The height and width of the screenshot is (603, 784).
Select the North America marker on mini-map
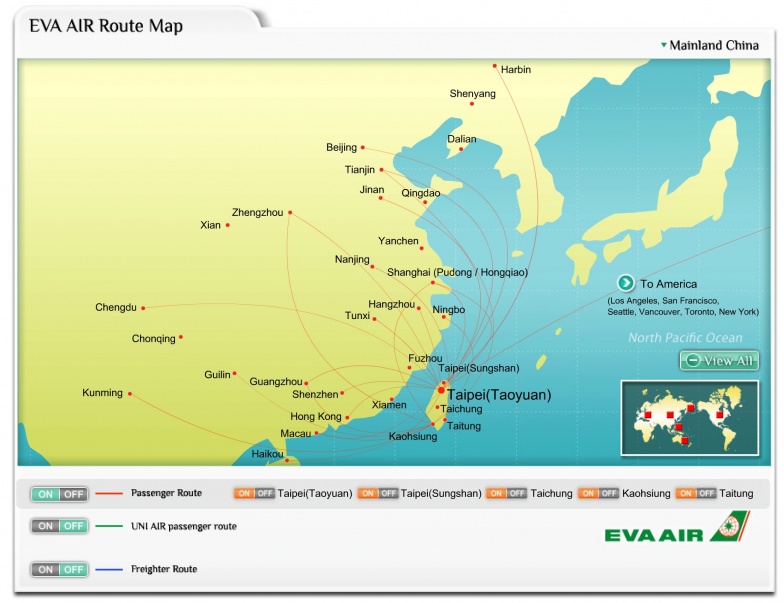point(720,414)
